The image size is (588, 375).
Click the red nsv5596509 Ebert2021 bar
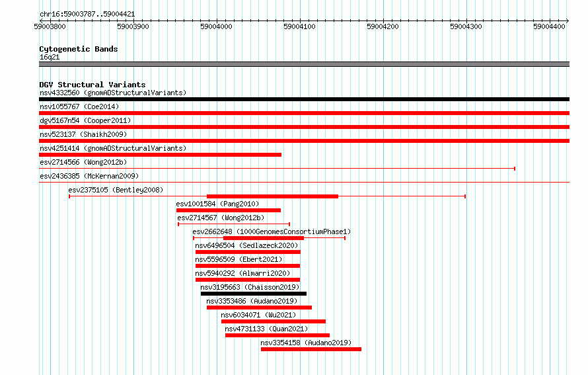pos(248,266)
